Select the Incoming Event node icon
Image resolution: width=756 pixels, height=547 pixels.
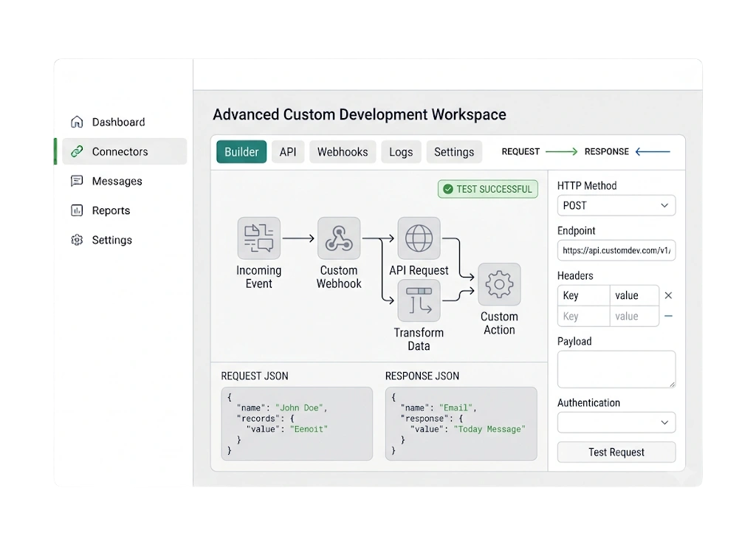click(x=259, y=238)
